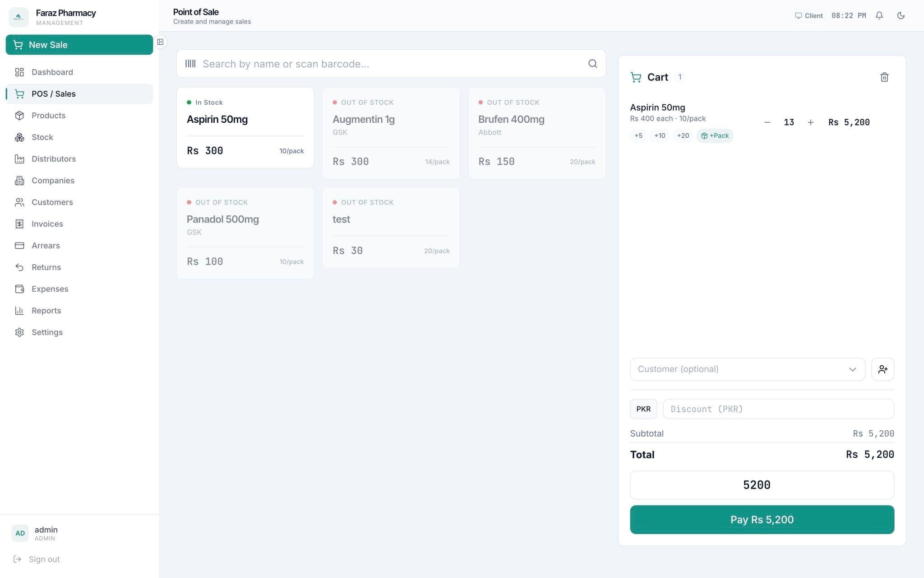Add a full pack with +Pack
This screenshot has height=578, width=924.
pos(715,135)
